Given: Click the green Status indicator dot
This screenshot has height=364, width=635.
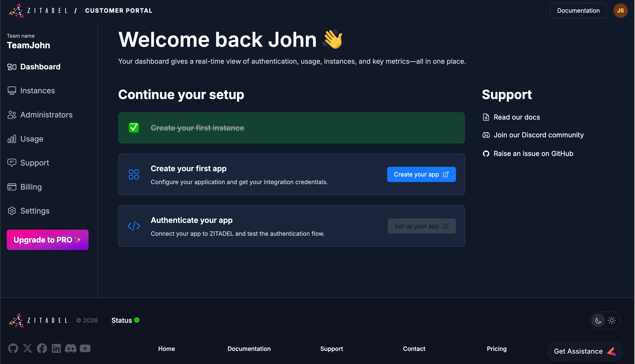Looking at the screenshot, I should [x=137, y=320].
